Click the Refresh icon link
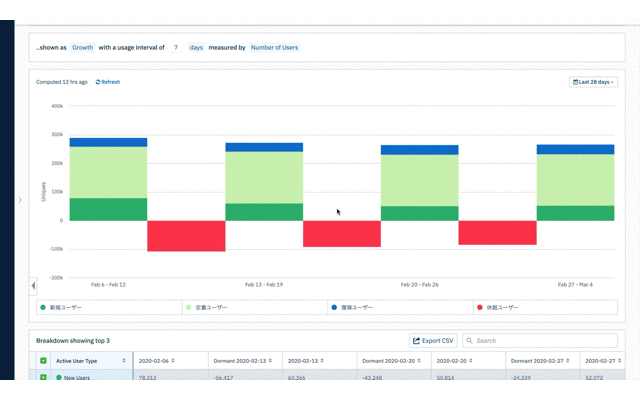Viewport: 640px width, 400px height. click(x=107, y=82)
